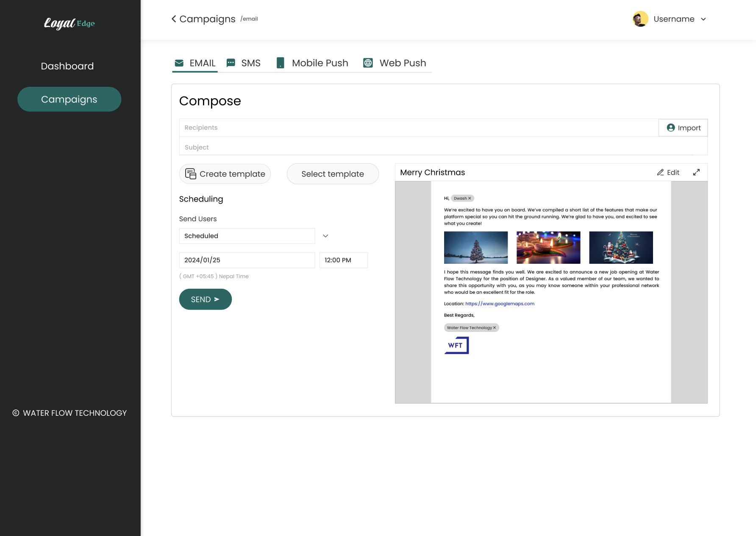Switch to the Mobile Push tab
The height and width of the screenshot is (536, 756).
[x=312, y=63]
